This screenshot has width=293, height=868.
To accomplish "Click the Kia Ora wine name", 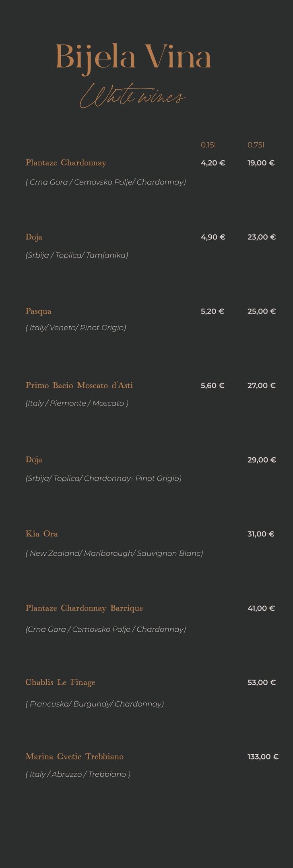I will pos(41,534).
